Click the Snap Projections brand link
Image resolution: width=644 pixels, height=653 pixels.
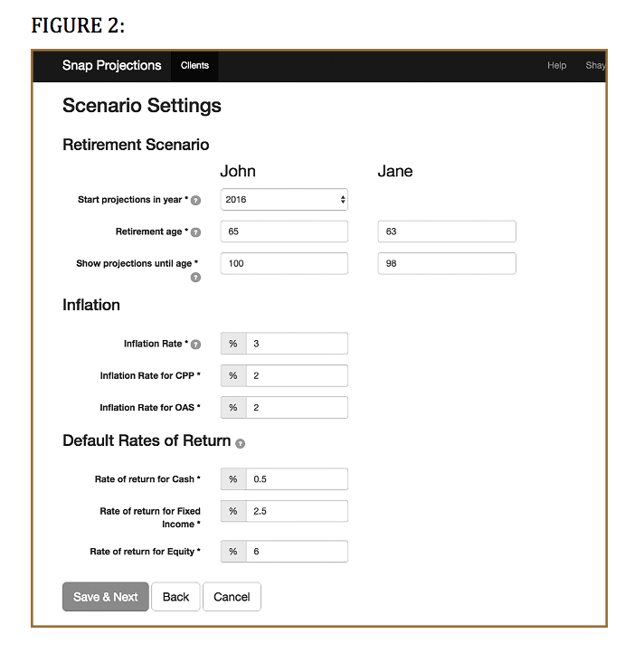(111, 66)
